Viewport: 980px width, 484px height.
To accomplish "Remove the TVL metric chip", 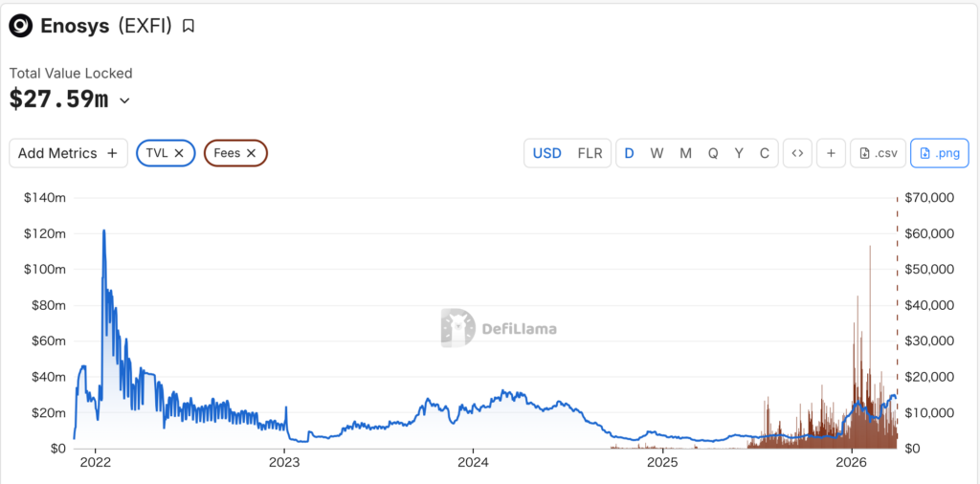I will pyautogui.click(x=179, y=153).
